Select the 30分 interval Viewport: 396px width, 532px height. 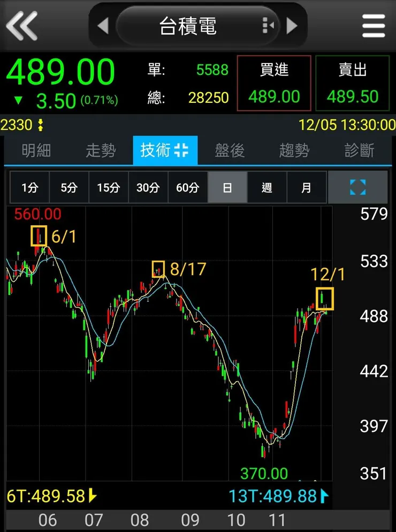point(148,187)
